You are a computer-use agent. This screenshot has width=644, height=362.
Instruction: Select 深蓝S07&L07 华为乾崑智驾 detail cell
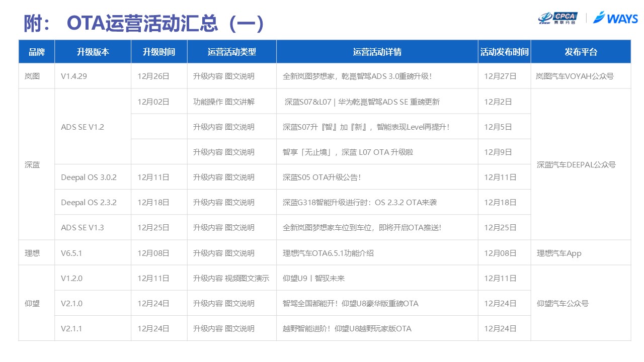point(377,102)
